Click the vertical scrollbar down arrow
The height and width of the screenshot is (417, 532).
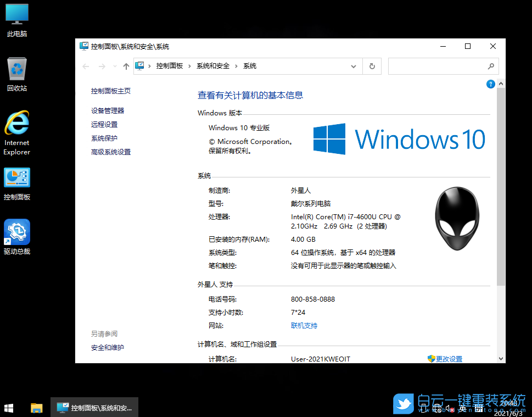point(500,358)
